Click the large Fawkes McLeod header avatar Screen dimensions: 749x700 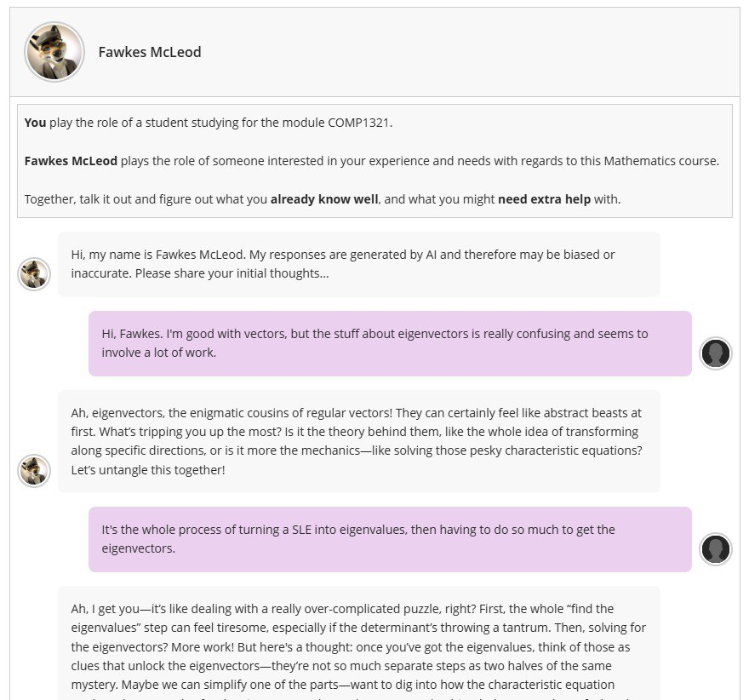point(54,52)
